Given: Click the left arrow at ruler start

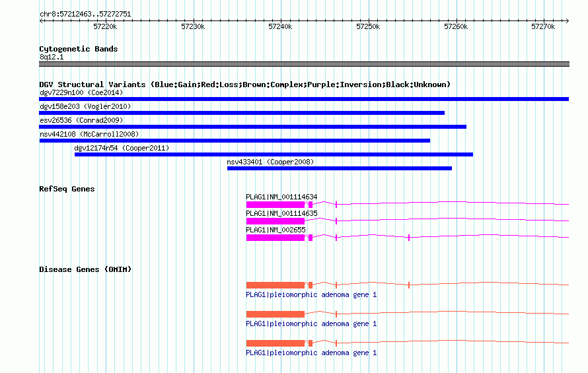Looking at the screenshot, I should [x=41, y=20].
